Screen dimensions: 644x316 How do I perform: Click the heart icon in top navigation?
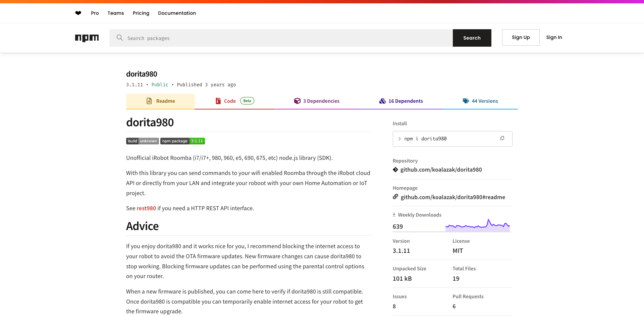(78, 13)
